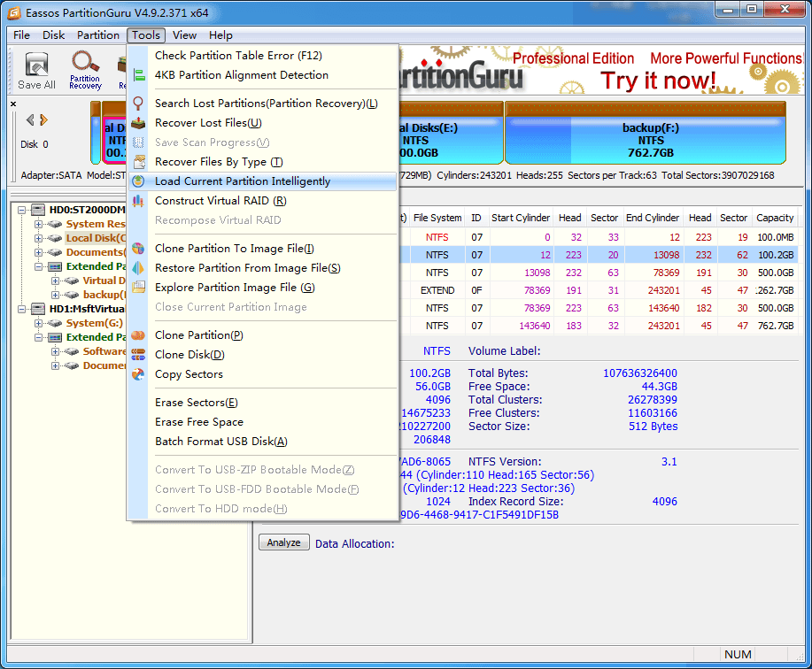Viewport: 812px width, 669px height.
Task: Expand the Documents partition under HD0
Action: tap(38, 252)
